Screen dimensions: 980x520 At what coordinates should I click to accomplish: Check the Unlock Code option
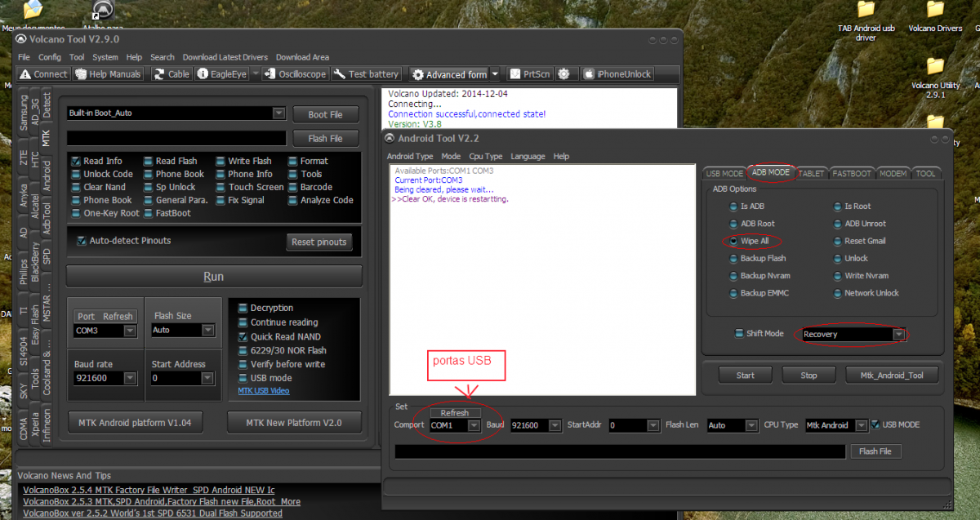click(x=76, y=174)
